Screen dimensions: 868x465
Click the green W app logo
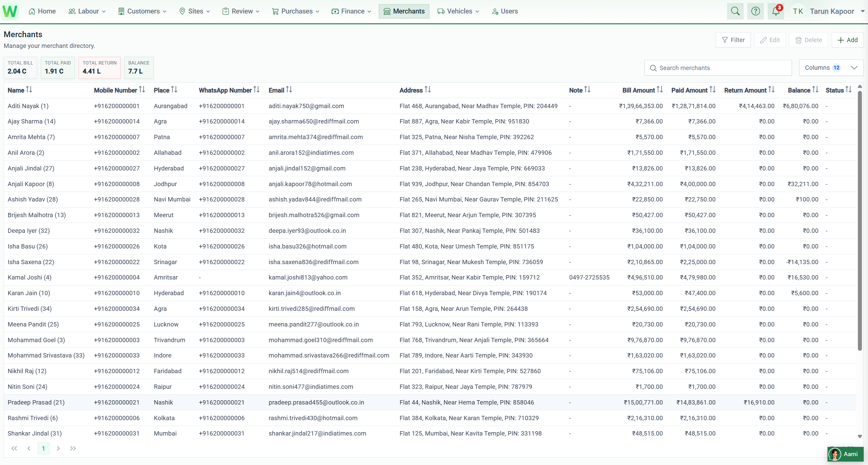[x=10, y=11]
